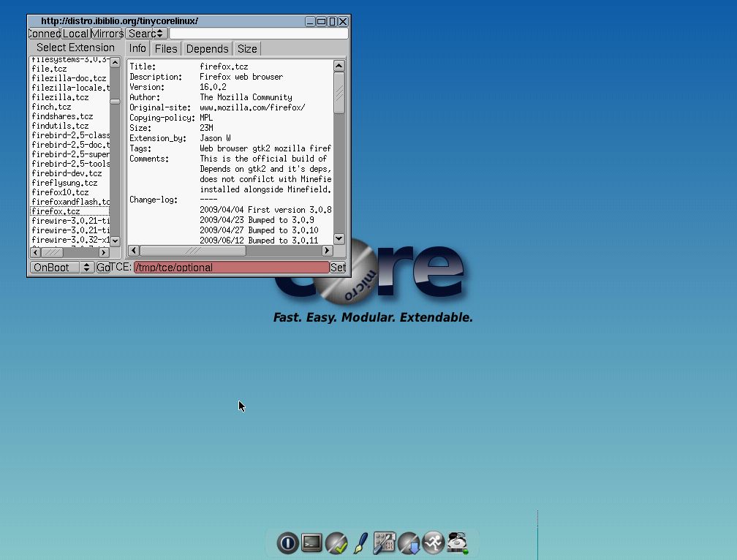Click the Exit power icon in the dock
The height and width of the screenshot is (560, 737).
coord(287,543)
